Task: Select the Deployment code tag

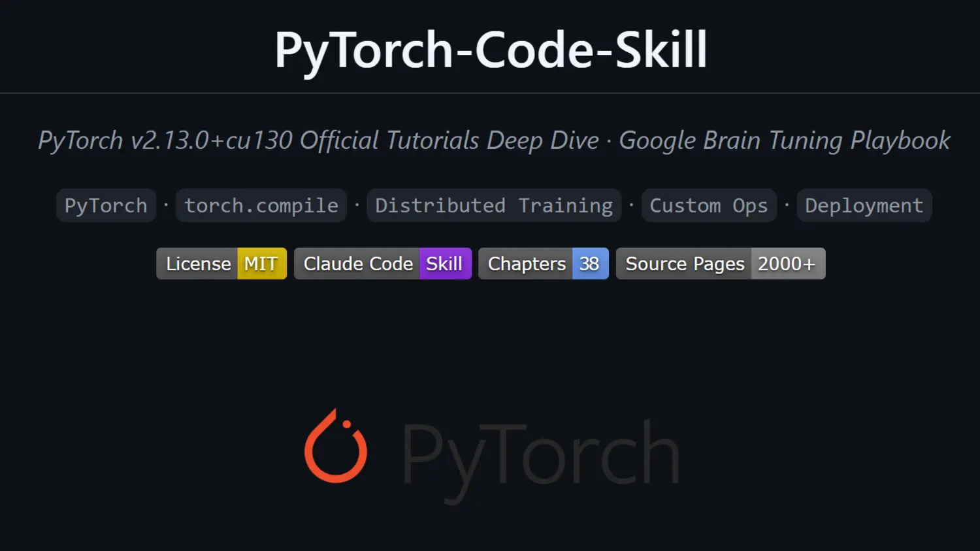Action: click(864, 206)
